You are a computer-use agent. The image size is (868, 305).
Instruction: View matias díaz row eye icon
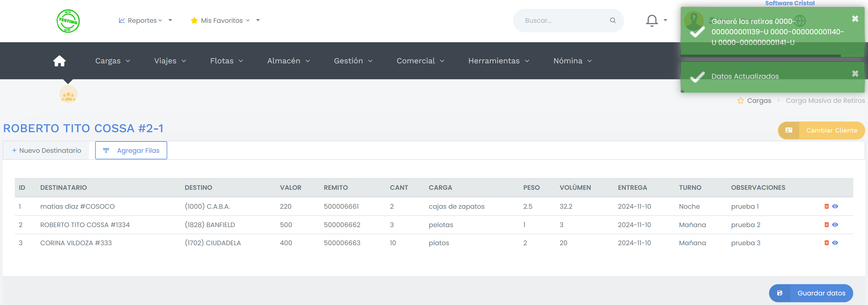coord(835,206)
